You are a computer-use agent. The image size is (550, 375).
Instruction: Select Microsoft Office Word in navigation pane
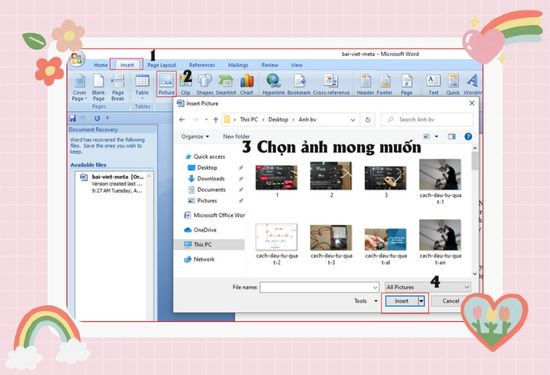214,215
